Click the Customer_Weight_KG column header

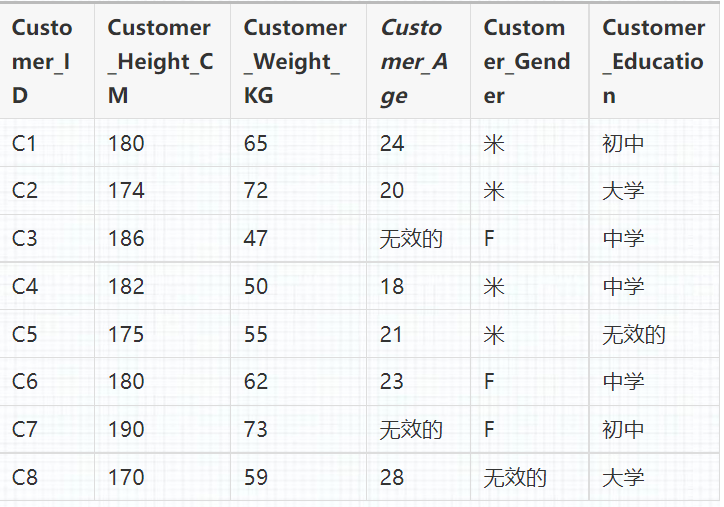[x=295, y=62]
